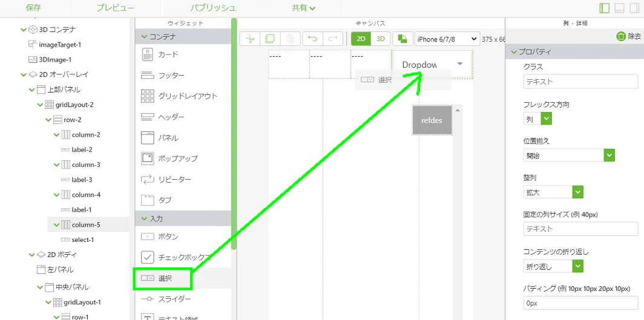Select the グリッドレイアウト widget

click(x=183, y=96)
